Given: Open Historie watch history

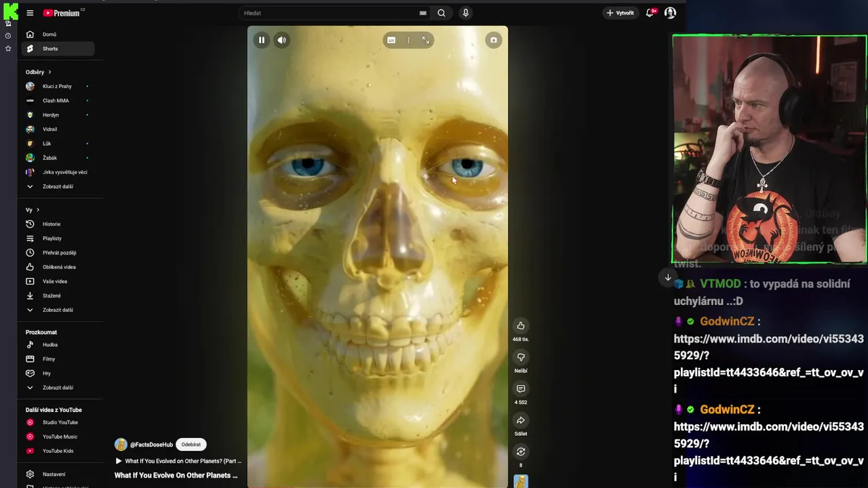Looking at the screenshot, I should [x=58, y=224].
